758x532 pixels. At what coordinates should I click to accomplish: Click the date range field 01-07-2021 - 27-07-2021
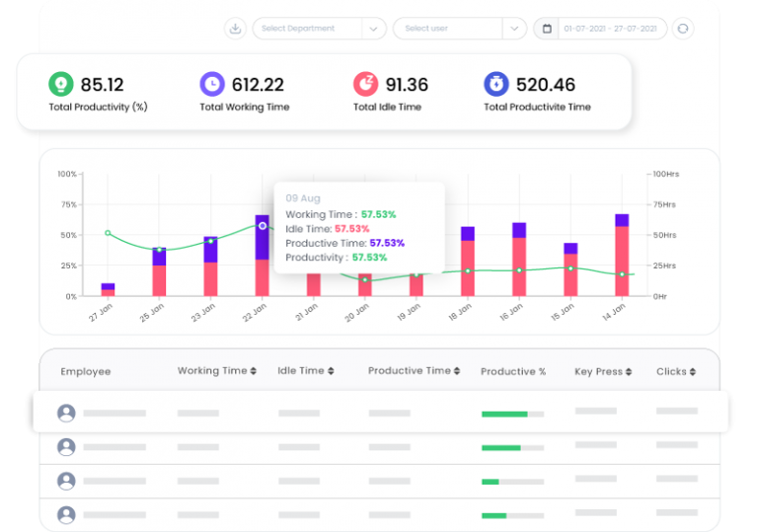click(611, 29)
